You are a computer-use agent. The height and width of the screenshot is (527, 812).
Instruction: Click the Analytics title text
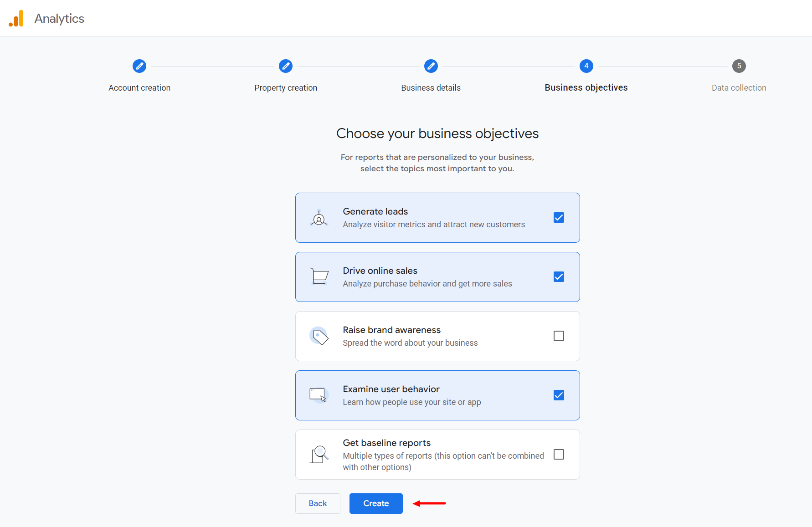59,19
